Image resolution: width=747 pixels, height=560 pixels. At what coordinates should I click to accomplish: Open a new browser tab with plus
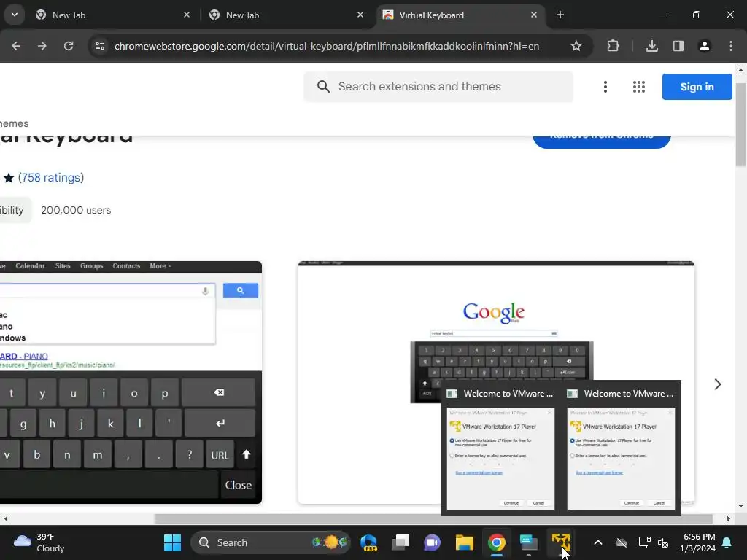560,15
